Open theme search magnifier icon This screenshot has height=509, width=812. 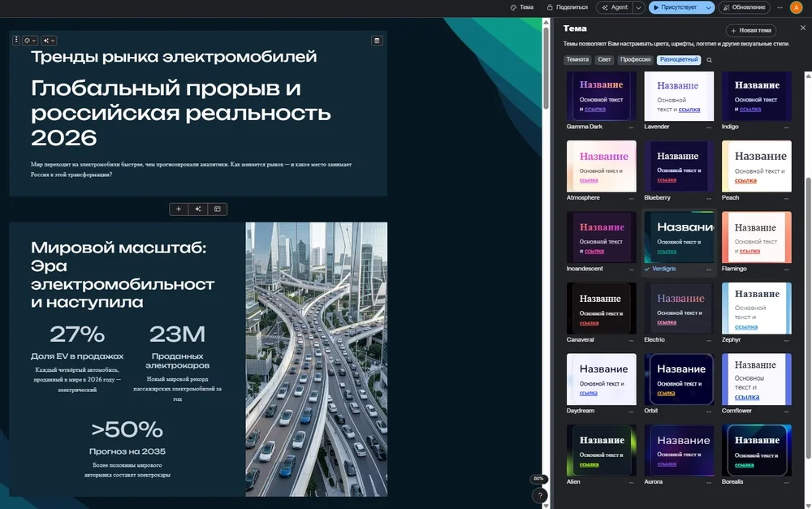click(x=710, y=60)
